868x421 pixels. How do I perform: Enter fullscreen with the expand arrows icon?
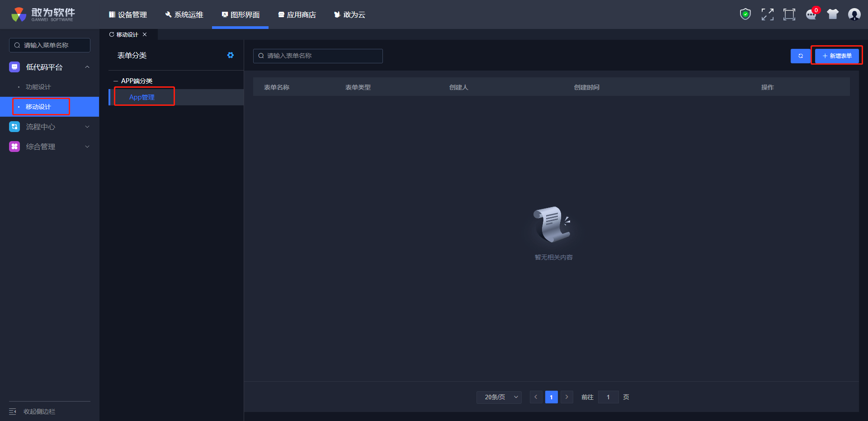point(767,14)
